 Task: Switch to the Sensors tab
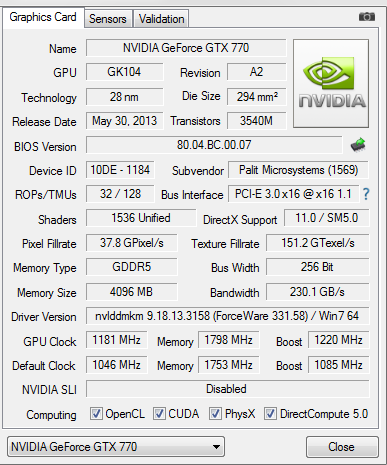108,19
